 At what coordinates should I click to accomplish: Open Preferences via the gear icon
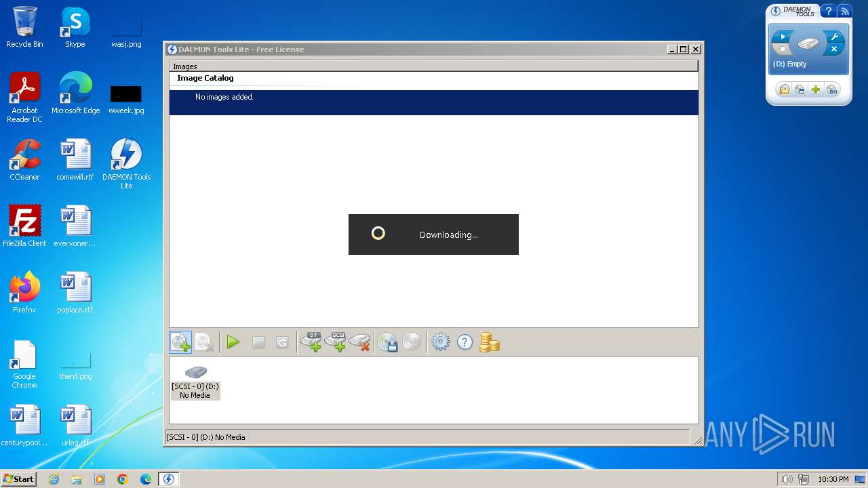pyautogui.click(x=441, y=342)
